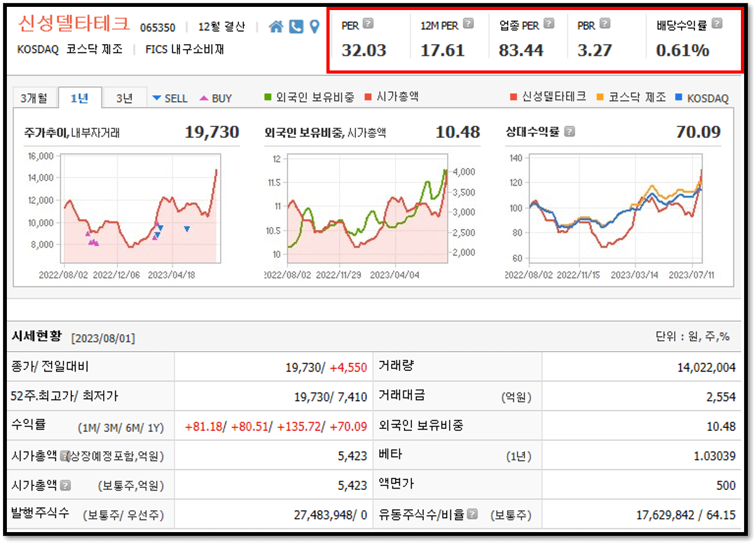Click the 1M return +81.18
Screen dimensions: 756x544
pos(204,426)
